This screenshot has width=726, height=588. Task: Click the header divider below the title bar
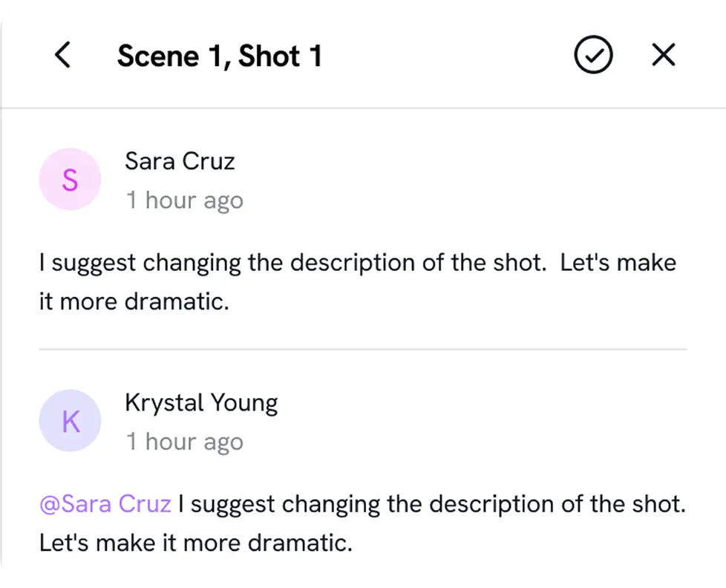tap(363, 108)
